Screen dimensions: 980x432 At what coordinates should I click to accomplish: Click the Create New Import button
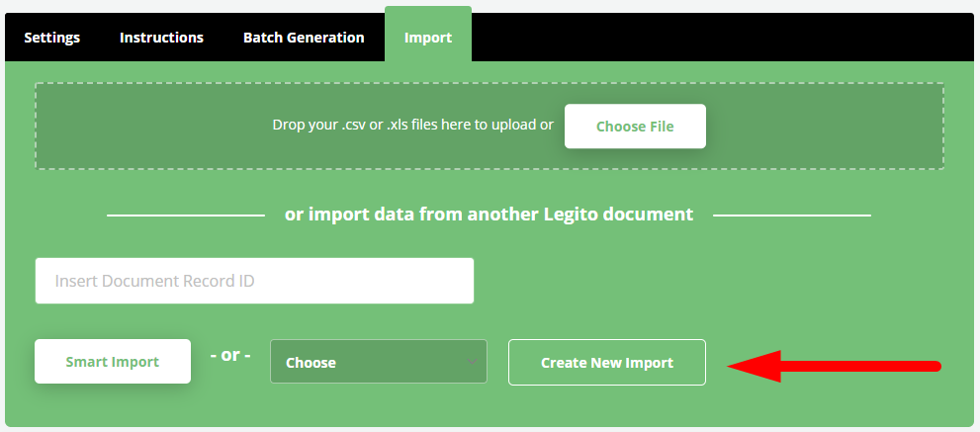pyautogui.click(x=607, y=363)
